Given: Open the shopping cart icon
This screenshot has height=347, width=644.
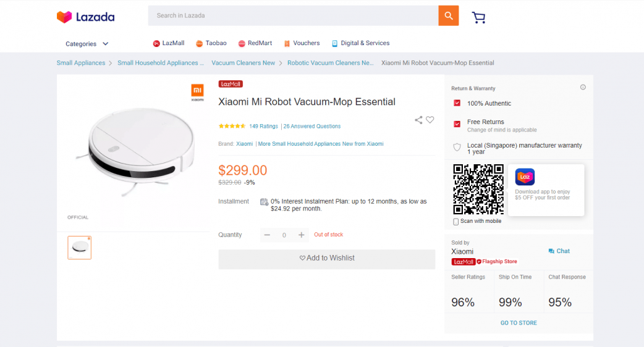Looking at the screenshot, I should coord(478,17).
